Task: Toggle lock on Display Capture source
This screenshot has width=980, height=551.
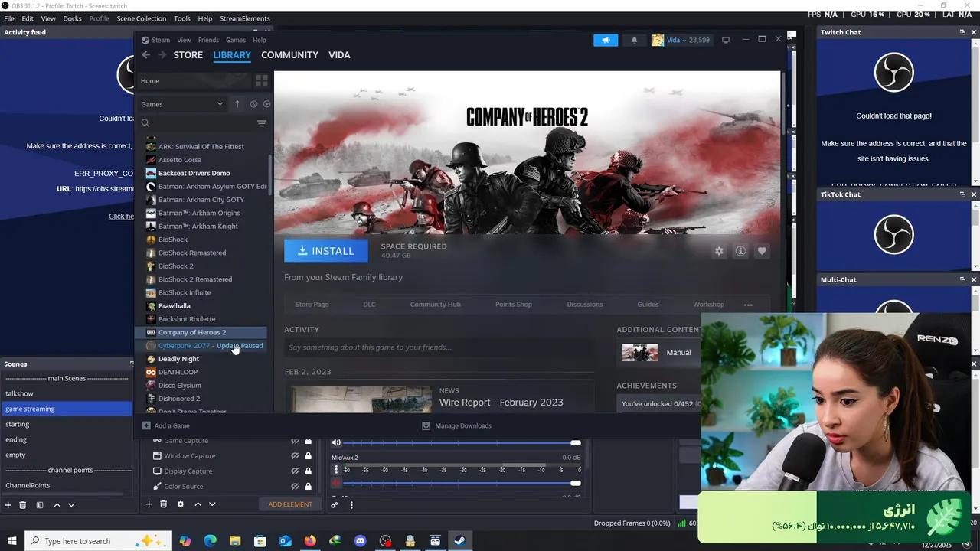Action: [309, 471]
